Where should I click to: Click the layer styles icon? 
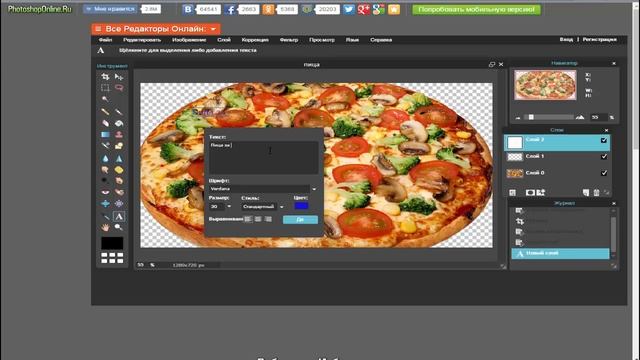[541, 193]
